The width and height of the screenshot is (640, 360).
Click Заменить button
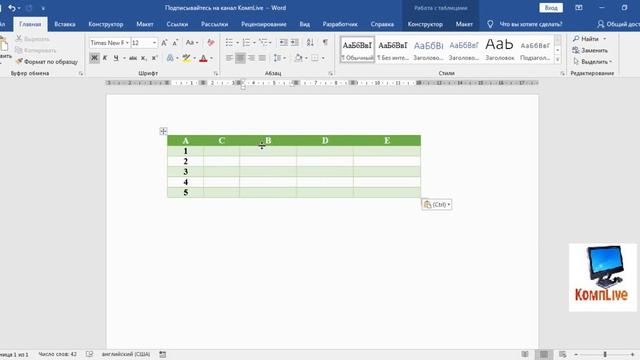point(590,50)
